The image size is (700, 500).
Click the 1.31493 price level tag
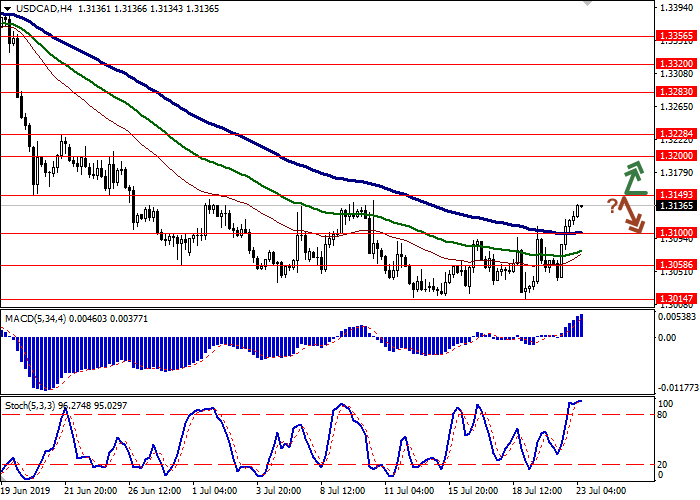pos(677,194)
